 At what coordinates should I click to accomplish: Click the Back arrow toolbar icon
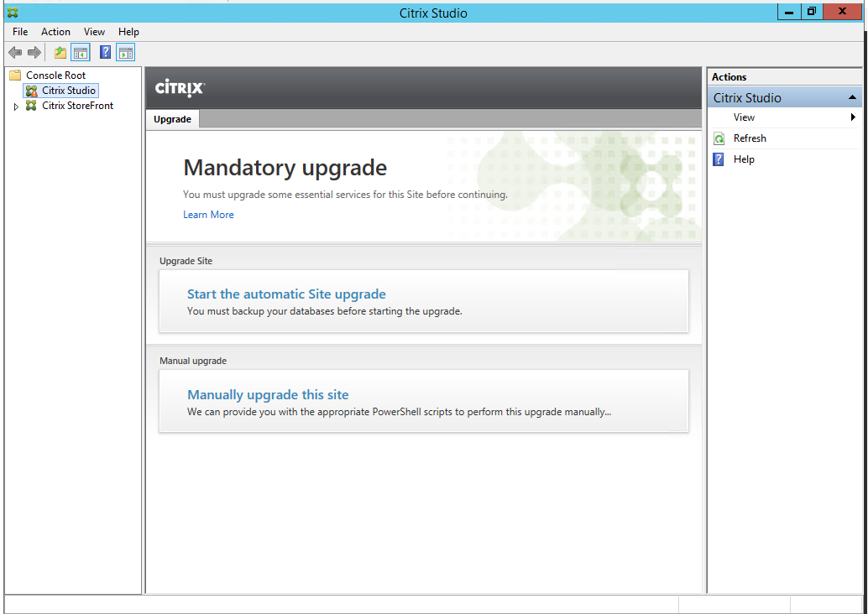pos(15,53)
